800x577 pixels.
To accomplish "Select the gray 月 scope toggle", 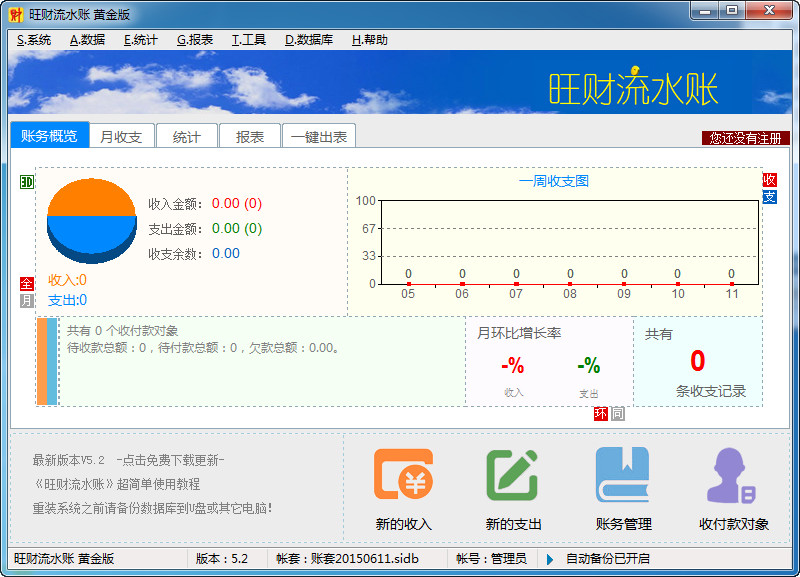I will pyautogui.click(x=27, y=300).
